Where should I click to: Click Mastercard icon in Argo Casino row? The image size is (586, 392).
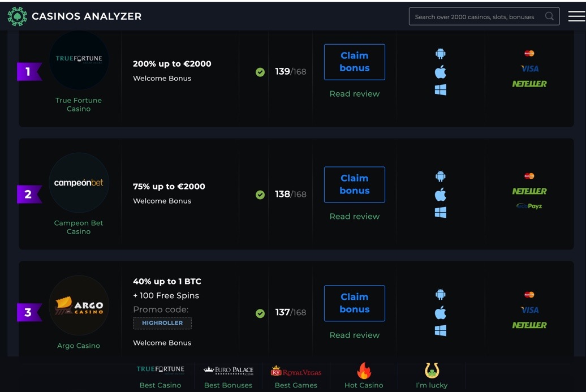(x=529, y=295)
